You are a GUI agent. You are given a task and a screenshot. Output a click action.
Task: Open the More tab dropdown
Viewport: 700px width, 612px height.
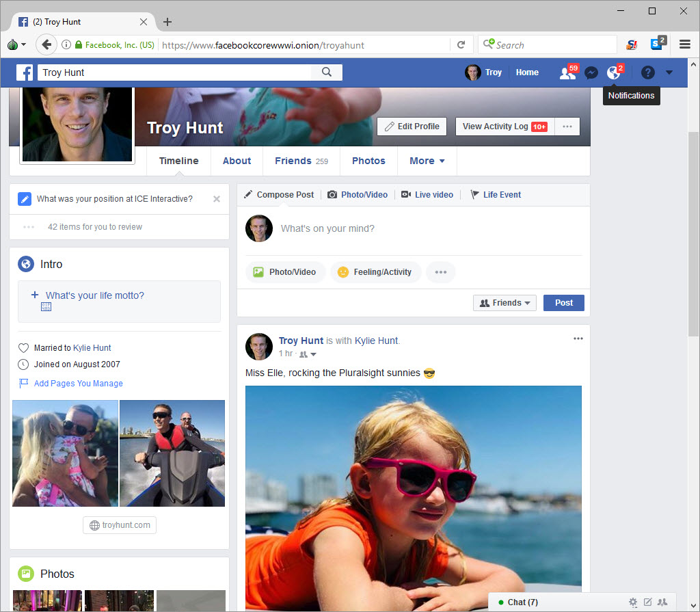(427, 161)
